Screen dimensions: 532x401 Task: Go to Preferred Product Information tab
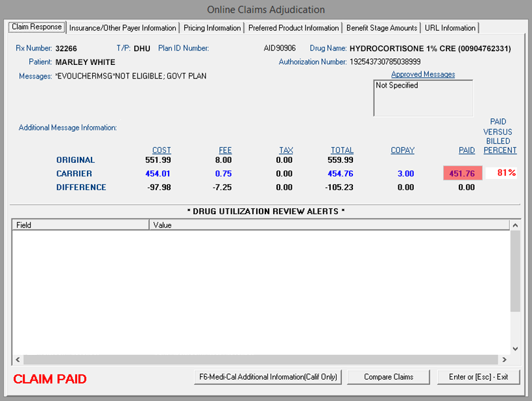[293, 28]
